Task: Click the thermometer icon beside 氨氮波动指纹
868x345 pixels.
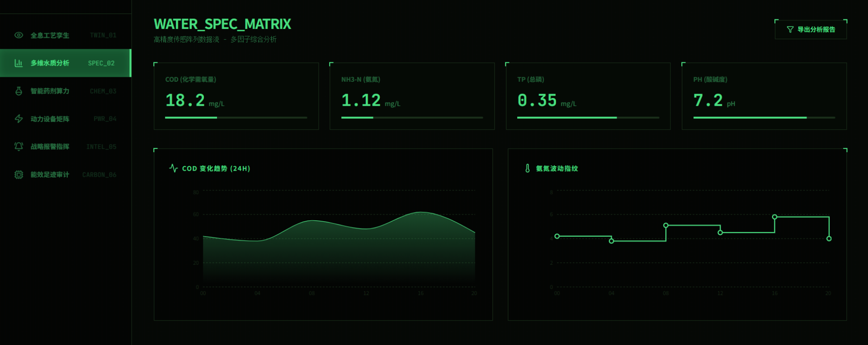Action: pos(527,168)
